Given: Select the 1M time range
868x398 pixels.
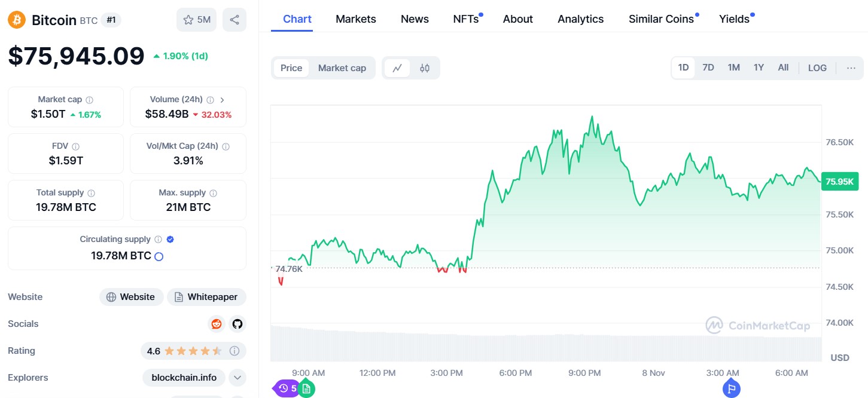Looking at the screenshot, I should point(734,68).
